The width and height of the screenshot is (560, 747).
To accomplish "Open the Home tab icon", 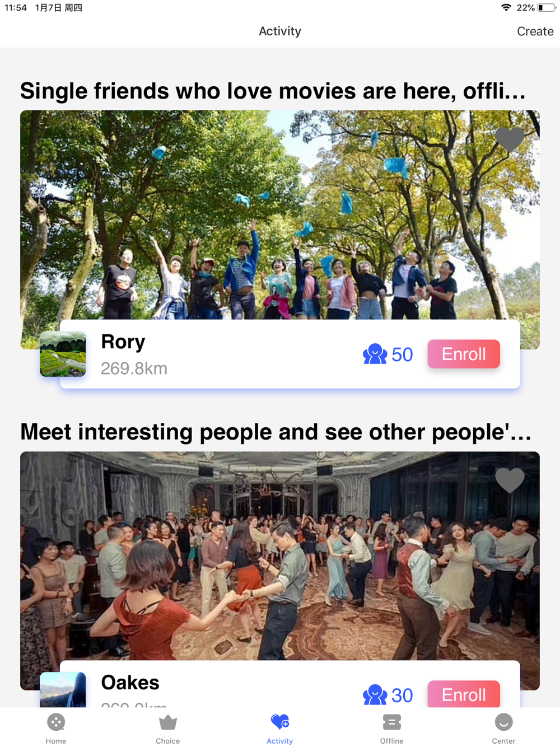I will (56, 722).
